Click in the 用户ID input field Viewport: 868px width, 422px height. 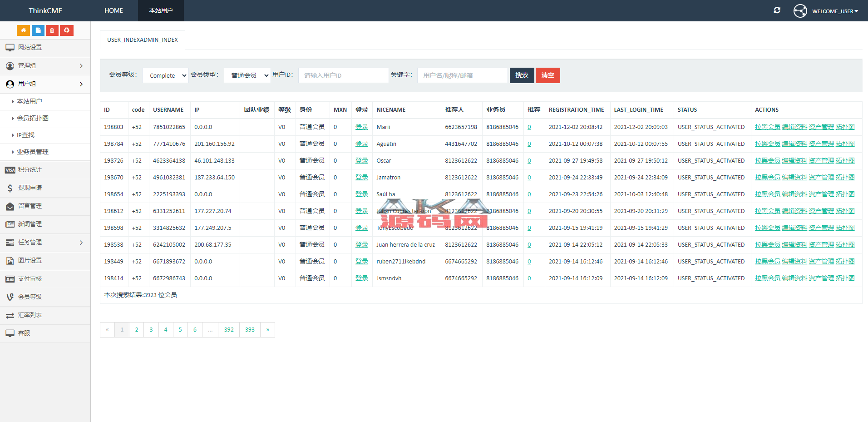343,75
